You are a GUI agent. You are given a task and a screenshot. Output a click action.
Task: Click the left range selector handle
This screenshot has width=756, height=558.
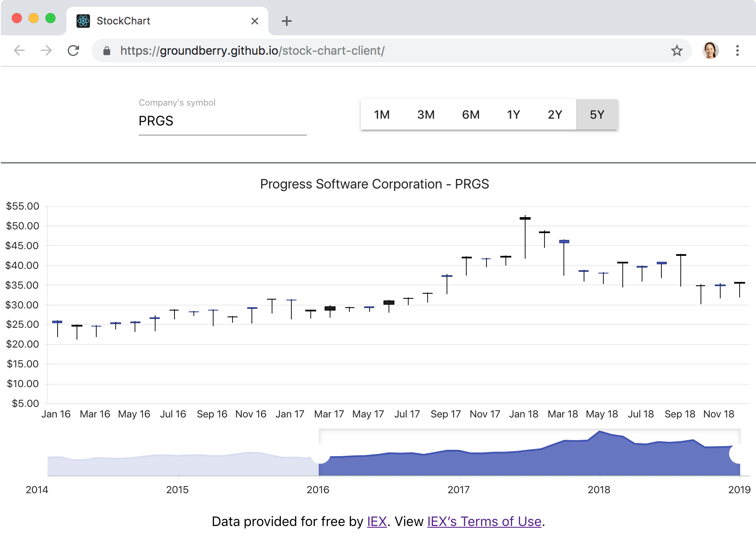point(320,454)
